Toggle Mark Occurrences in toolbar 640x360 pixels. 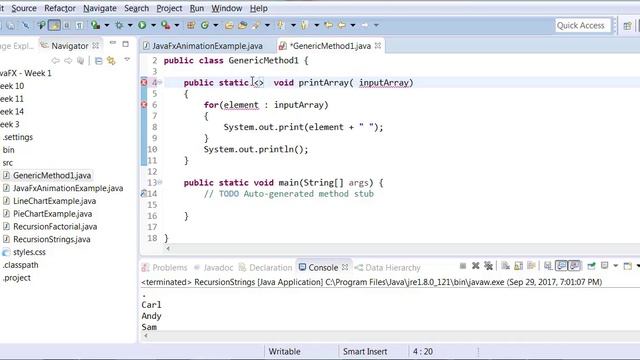(54, 25)
